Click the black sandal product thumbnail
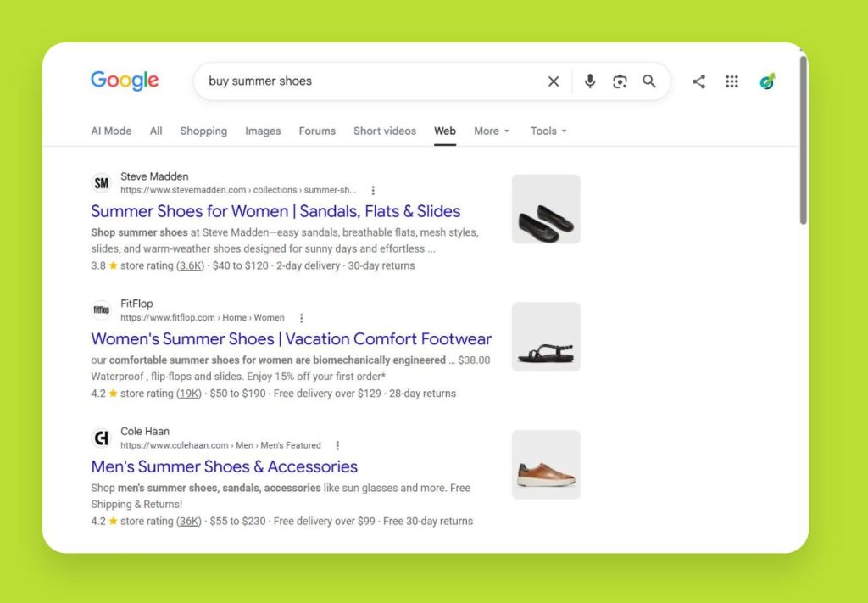868x603 pixels. [546, 337]
